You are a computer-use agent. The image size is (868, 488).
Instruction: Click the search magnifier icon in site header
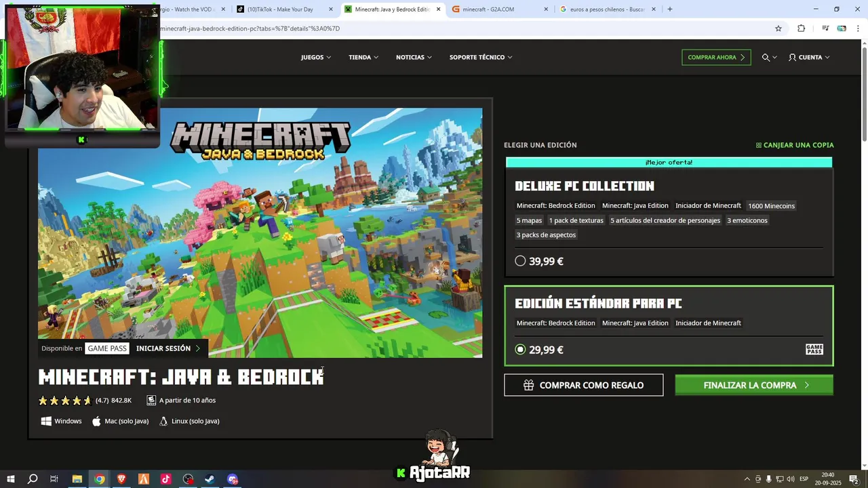click(766, 58)
